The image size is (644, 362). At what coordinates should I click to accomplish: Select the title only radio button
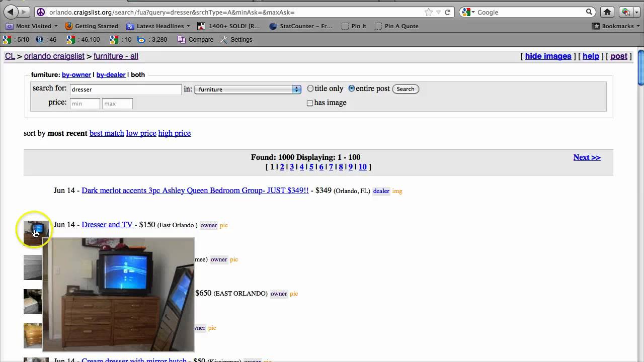(310, 88)
